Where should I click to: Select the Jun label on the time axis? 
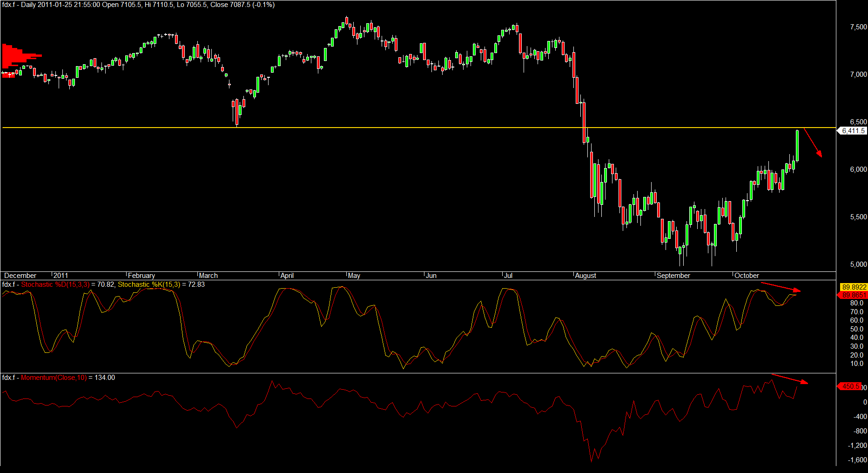431,276
